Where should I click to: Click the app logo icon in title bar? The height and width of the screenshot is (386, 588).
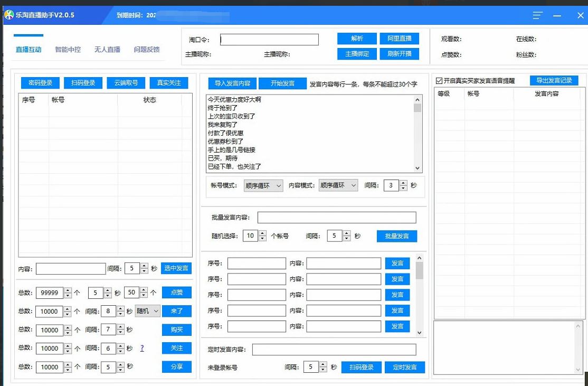pyautogui.click(x=9, y=15)
